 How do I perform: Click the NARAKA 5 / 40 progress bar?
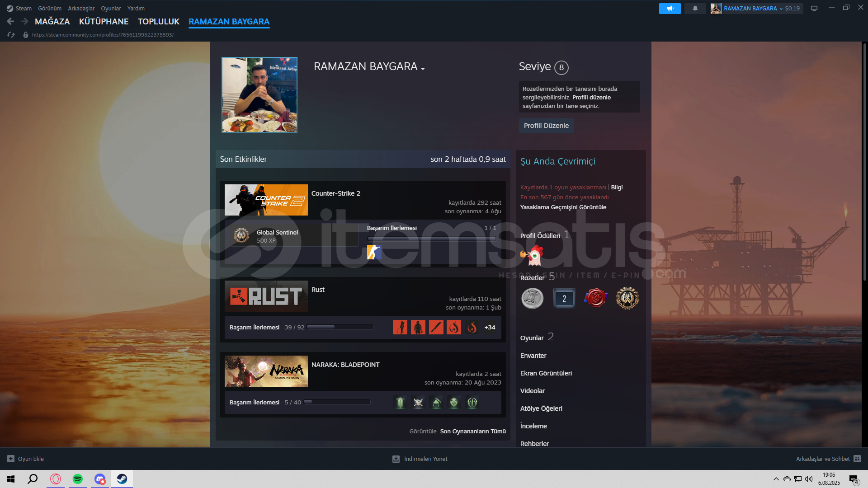tap(337, 402)
